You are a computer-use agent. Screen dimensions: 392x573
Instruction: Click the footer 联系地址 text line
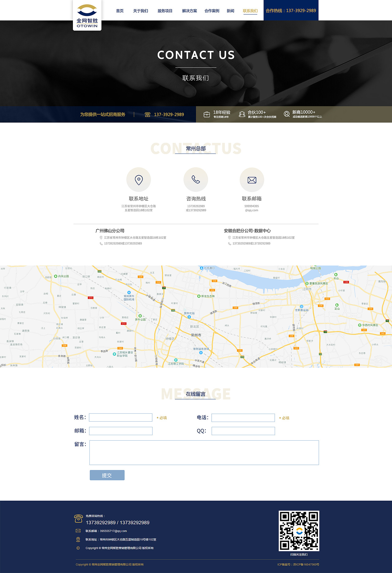pos(121,540)
